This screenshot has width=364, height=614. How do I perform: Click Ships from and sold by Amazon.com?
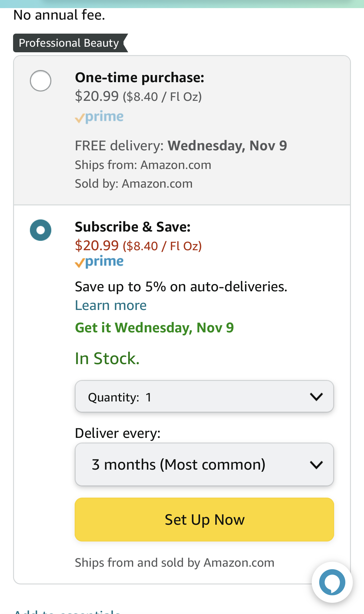coord(174,563)
